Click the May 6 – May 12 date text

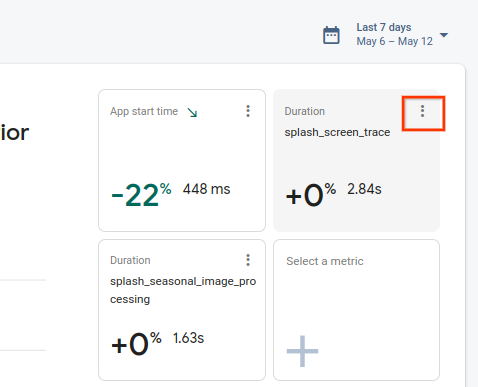[x=395, y=41]
